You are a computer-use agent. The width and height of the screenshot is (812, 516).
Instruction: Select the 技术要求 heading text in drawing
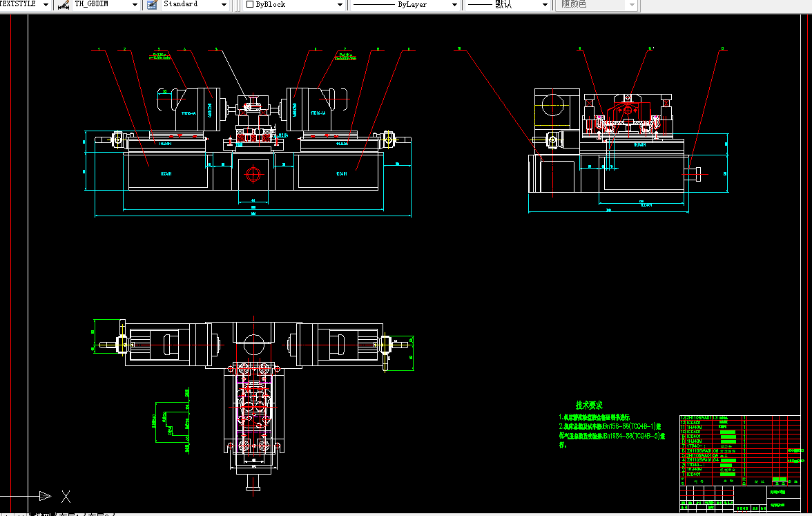(x=589, y=405)
